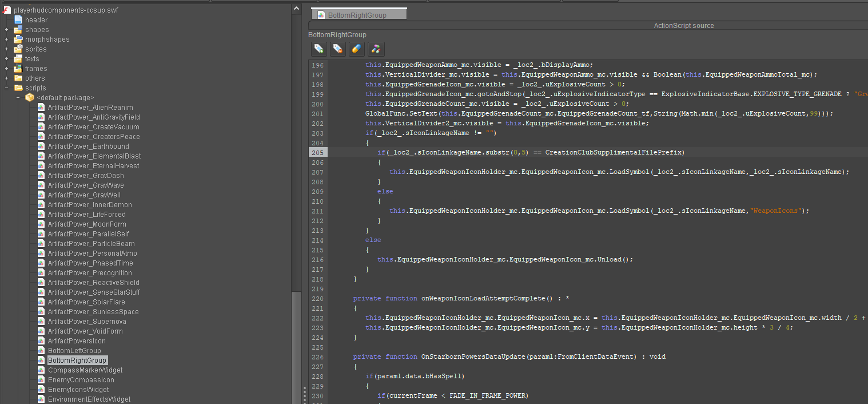
Task: Select the single pill edit icon
Action: pyautogui.click(x=356, y=49)
